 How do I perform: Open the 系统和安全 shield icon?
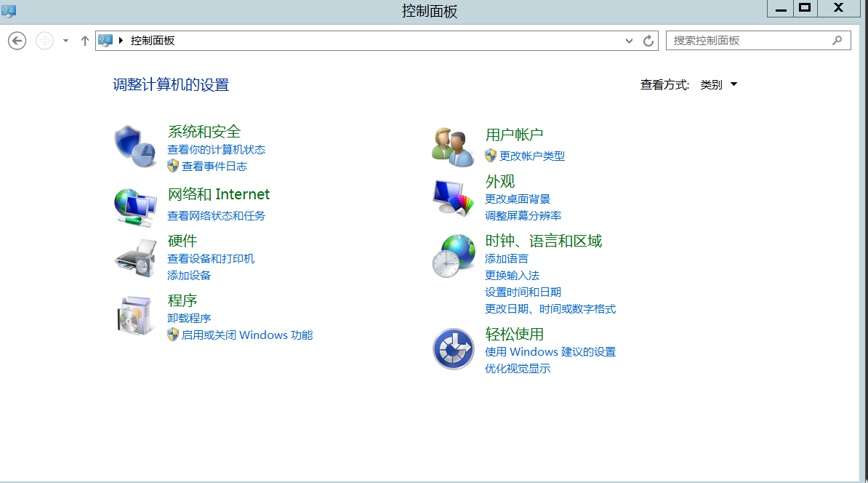(136, 146)
